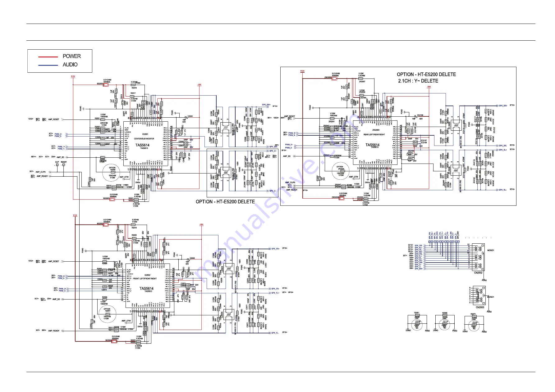The width and height of the screenshot is (555, 392).
Task: Click the PWM_4+ input label
Action: pos(61,276)
